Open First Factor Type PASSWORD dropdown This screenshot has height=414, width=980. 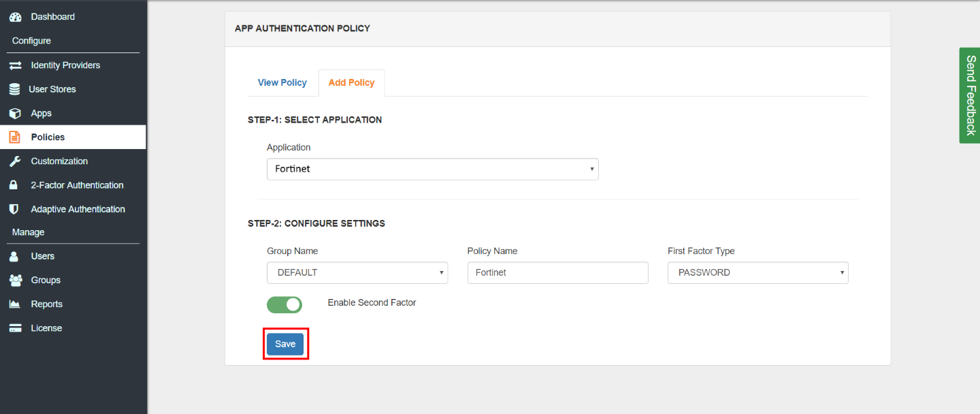point(758,272)
